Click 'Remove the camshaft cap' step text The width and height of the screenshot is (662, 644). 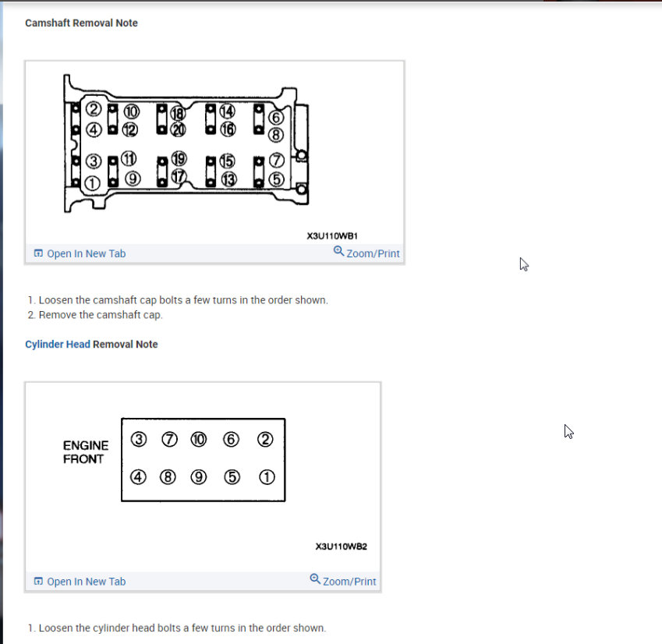coord(101,315)
